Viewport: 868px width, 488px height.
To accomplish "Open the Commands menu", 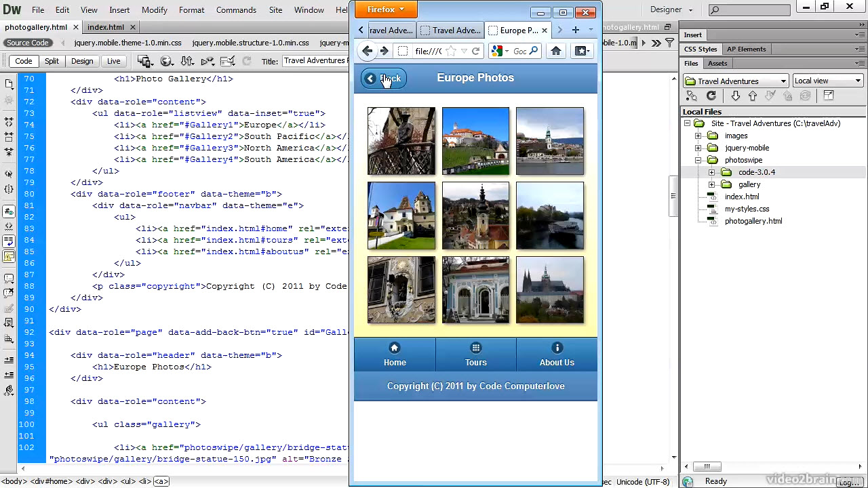I will [x=236, y=10].
